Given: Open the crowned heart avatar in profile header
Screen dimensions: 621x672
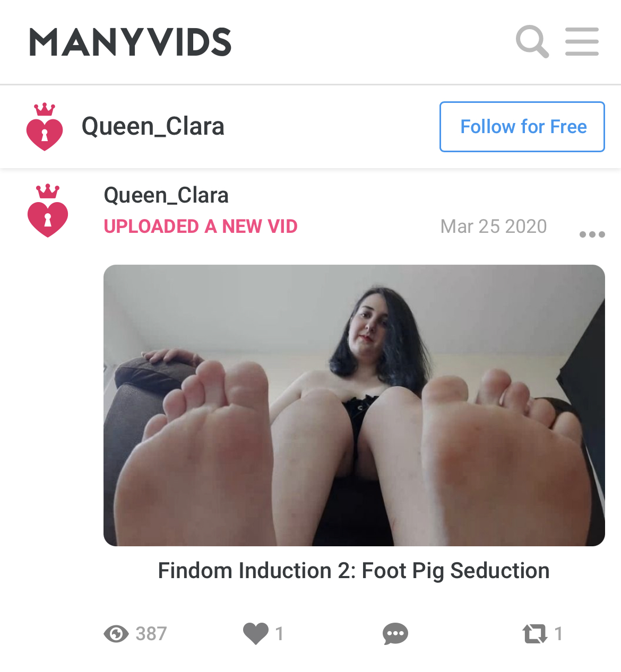Looking at the screenshot, I should [45, 127].
